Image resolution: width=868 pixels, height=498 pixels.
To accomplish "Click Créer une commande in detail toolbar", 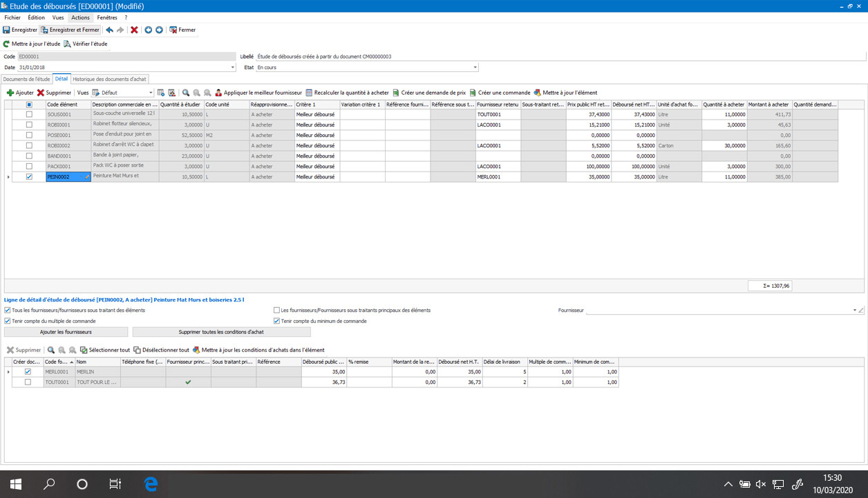I will coord(473,93).
